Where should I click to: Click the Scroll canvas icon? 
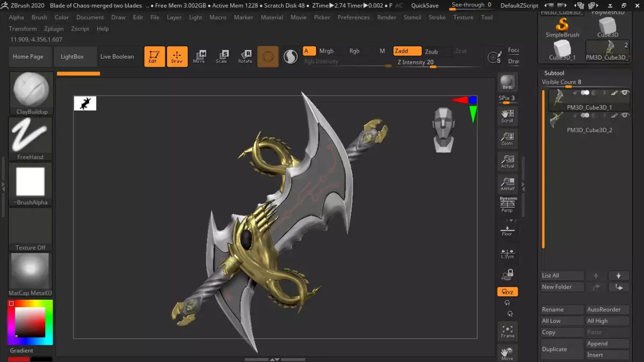coord(507,115)
